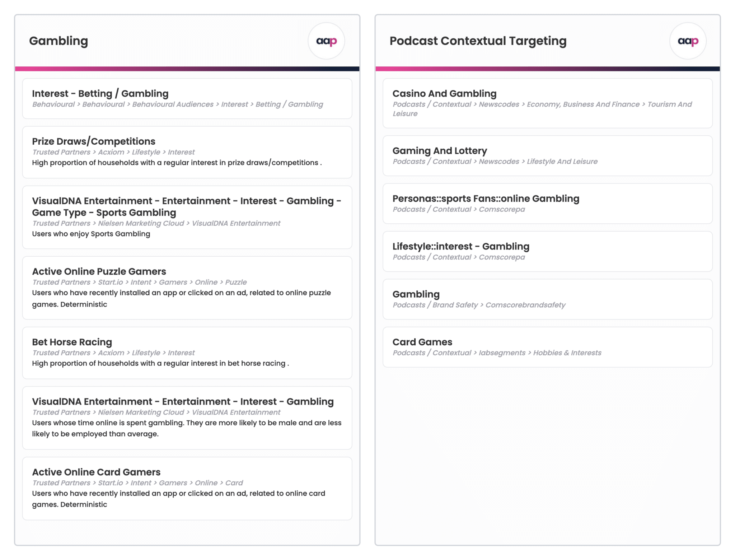The width and height of the screenshot is (735, 560).
Task: Select Lifestyle interest - Gambling segment
Action: pyautogui.click(x=547, y=251)
